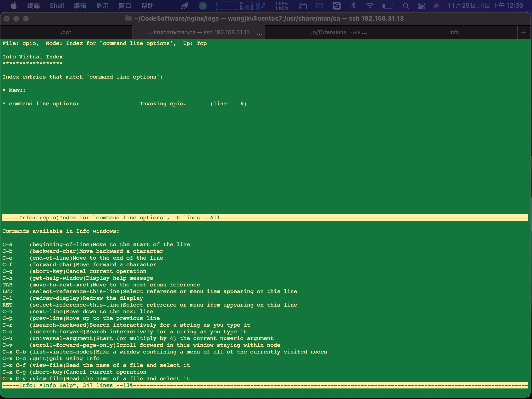Click the C-f forward-char help row
The width and height of the screenshot is (532, 399).
[x=79, y=264]
